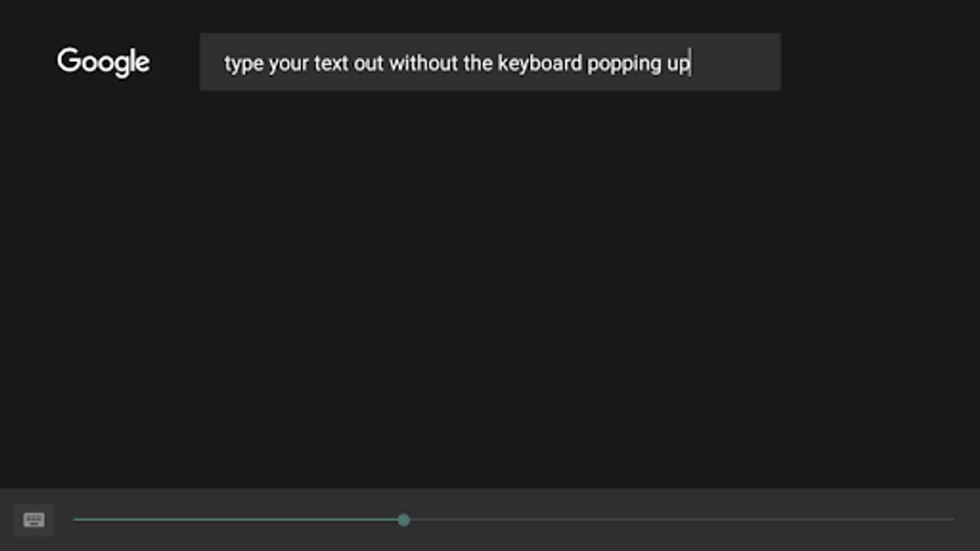Click the word "out" in the search box
Viewport: 980px width, 551px height.
[368, 63]
